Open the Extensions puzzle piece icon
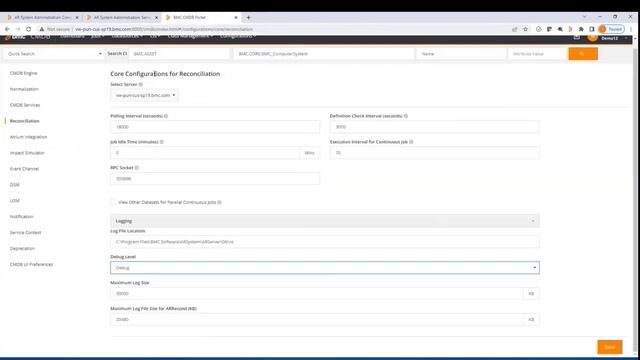 click(581, 29)
